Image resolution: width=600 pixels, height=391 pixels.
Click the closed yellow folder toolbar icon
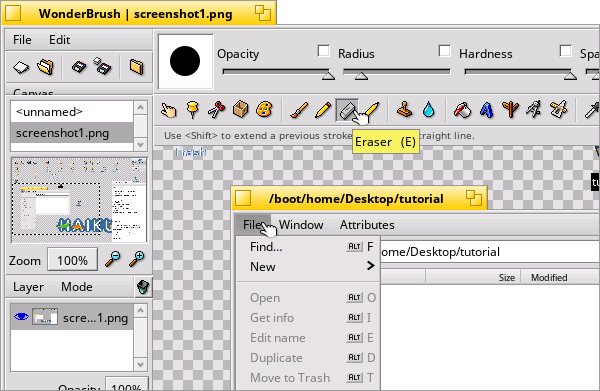coord(137,67)
